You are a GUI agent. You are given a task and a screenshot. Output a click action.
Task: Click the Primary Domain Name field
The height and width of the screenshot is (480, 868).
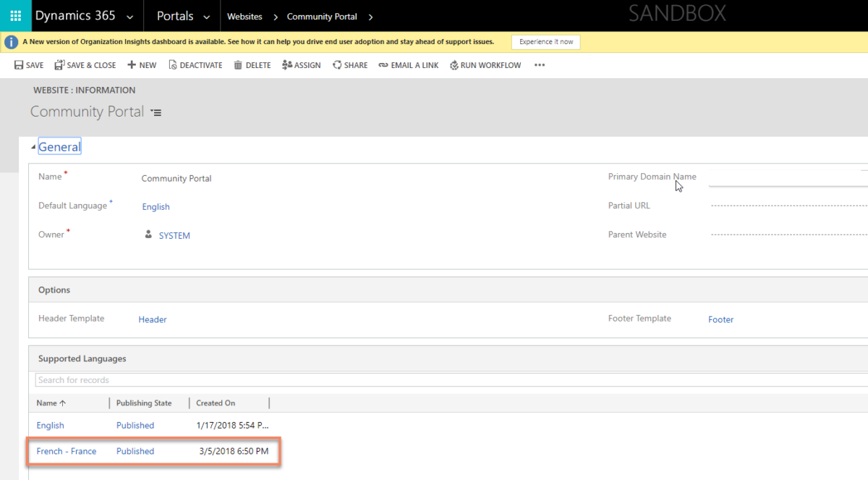point(788,177)
